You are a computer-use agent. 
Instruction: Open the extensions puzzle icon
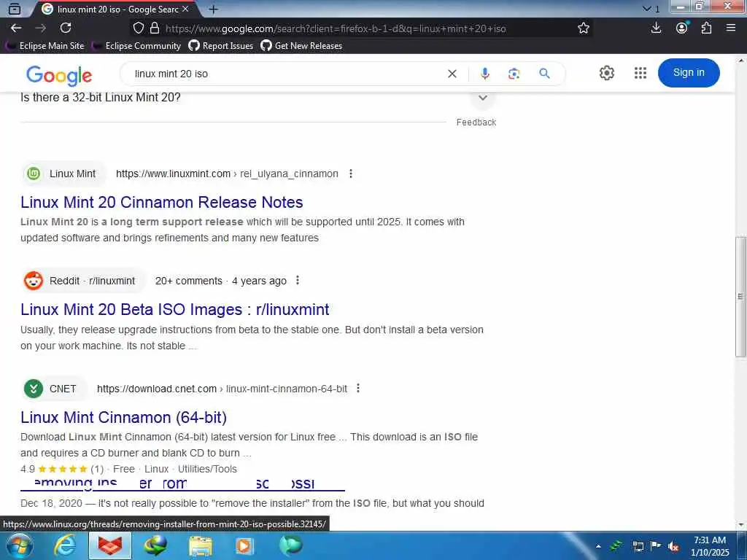[706, 28]
